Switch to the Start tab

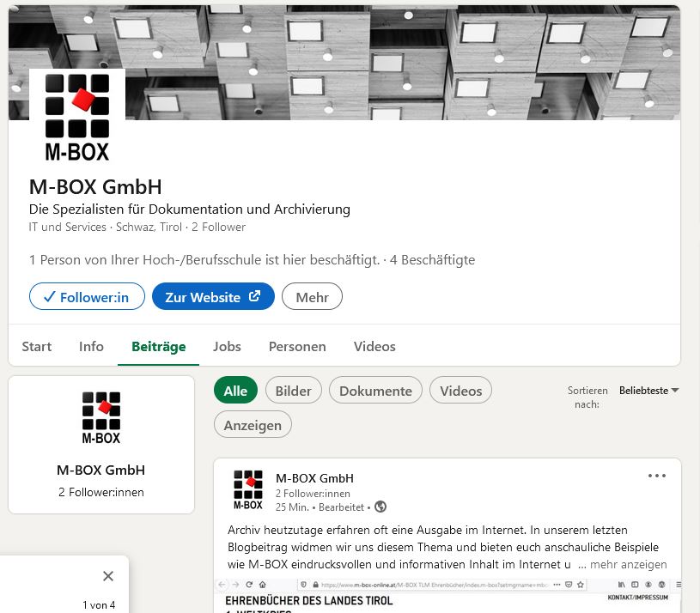coord(37,347)
